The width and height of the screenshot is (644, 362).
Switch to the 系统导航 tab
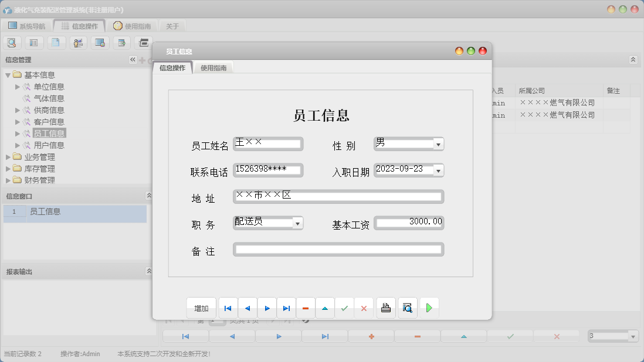click(28, 25)
